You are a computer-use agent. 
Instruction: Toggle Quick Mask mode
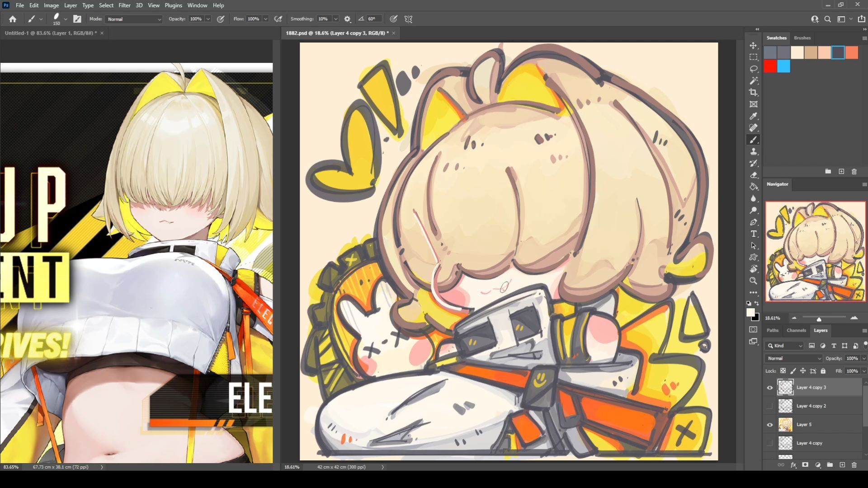[753, 329]
